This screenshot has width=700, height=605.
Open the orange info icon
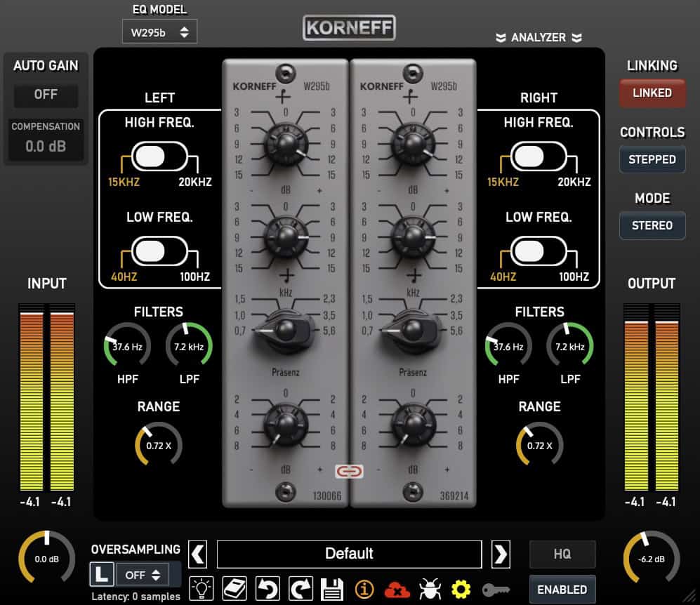click(x=364, y=590)
